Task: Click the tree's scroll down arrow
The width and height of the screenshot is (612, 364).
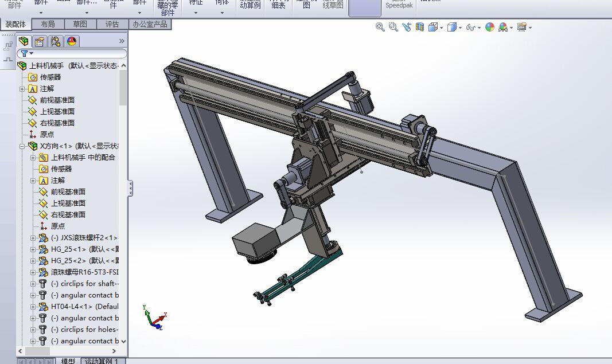Action: tap(123, 341)
